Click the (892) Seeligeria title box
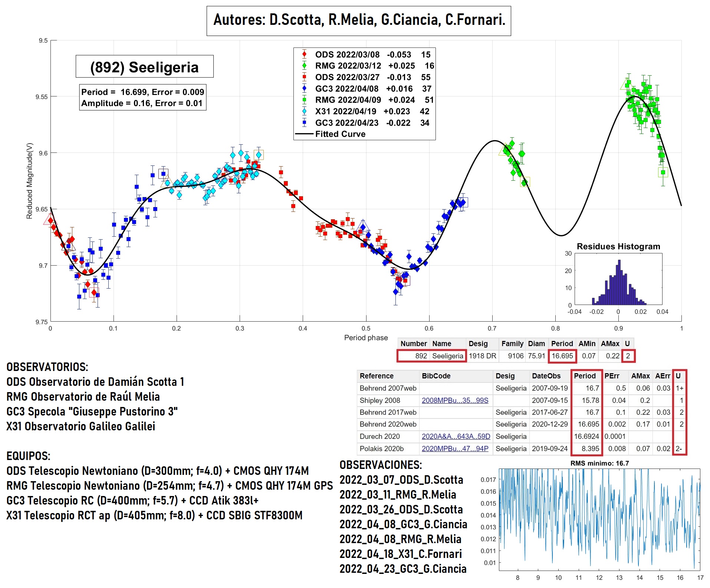710x588 pixels. point(145,67)
